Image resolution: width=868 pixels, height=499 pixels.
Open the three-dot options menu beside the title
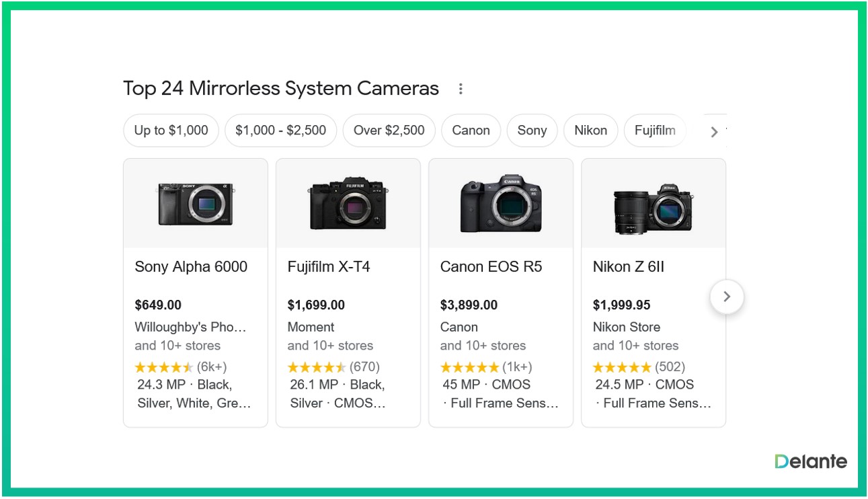pyautogui.click(x=461, y=89)
